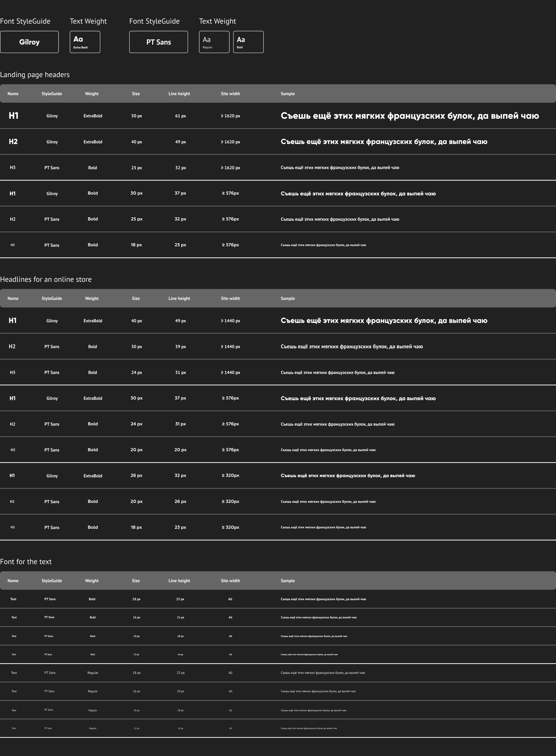
Task: Click the first Font StyleGuide label
Action: click(x=25, y=21)
